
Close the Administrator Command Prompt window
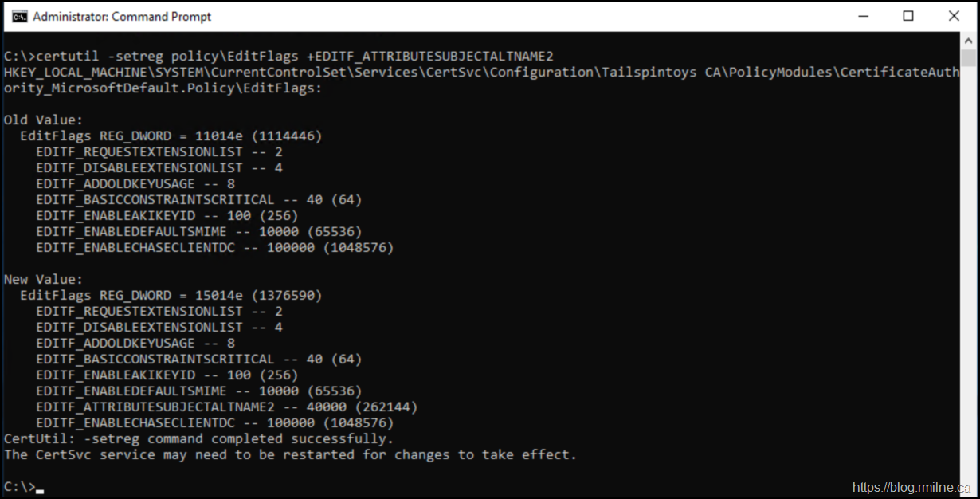(x=954, y=16)
